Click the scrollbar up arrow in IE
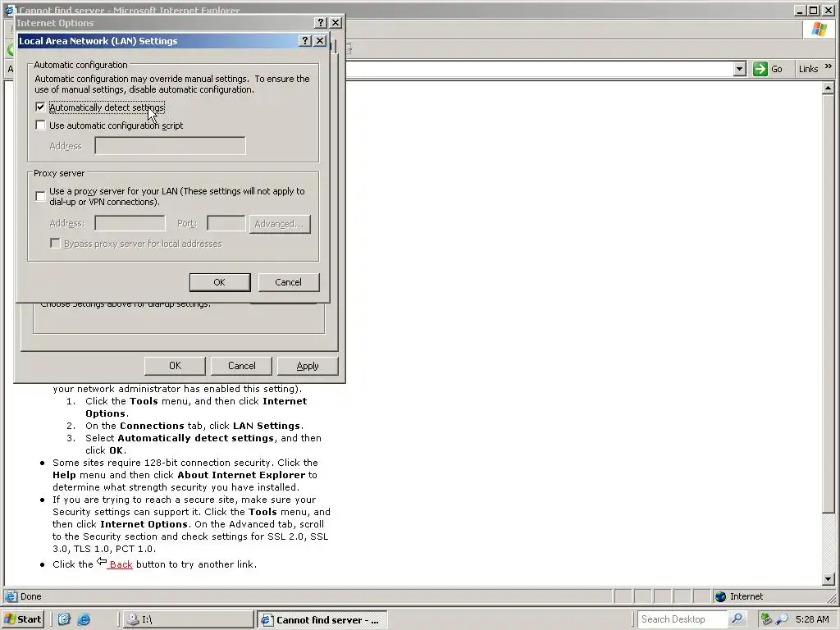Viewport: 840px width, 630px height. pyautogui.click(x=828, y=88)
